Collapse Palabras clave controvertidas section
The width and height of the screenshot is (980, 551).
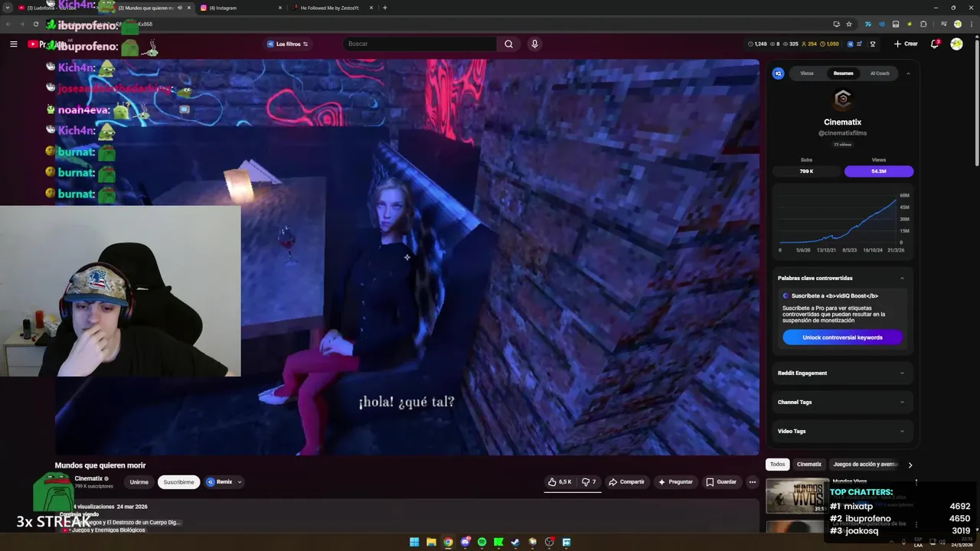click(x=901, y=278)
